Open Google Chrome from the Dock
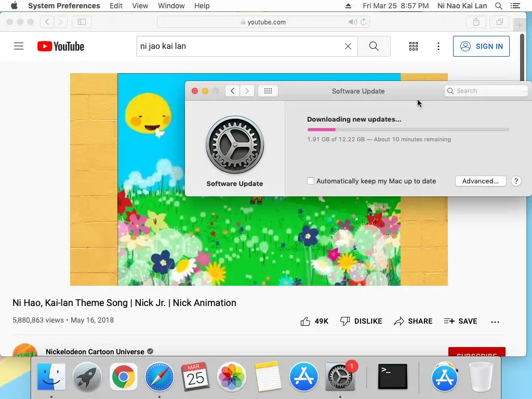 click(123, 377)
